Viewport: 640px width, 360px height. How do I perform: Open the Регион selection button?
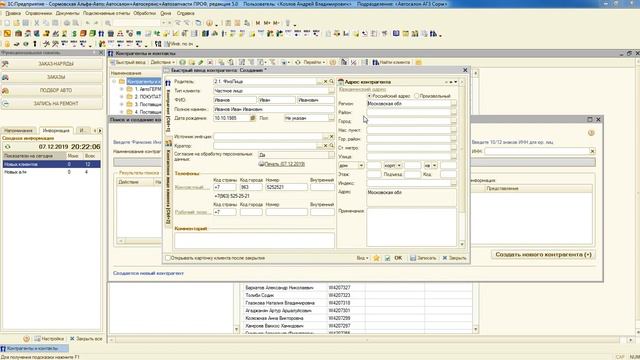tap(453, 104)
